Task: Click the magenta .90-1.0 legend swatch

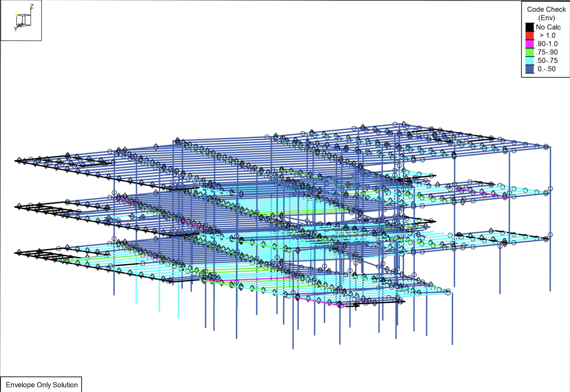Action: tap(530, 44)
